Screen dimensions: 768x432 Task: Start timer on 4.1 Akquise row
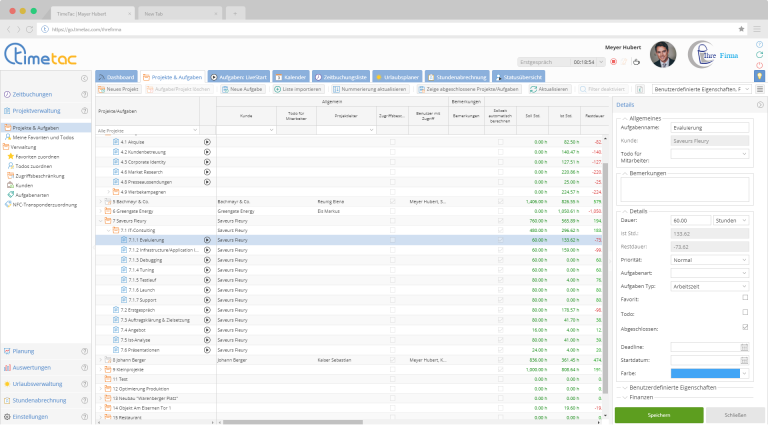(207, 142)
